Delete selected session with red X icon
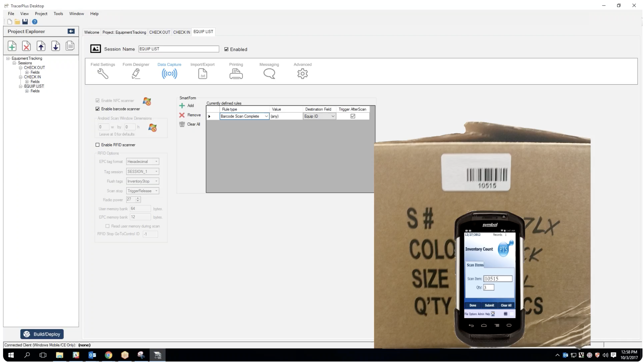 [26, 46]
